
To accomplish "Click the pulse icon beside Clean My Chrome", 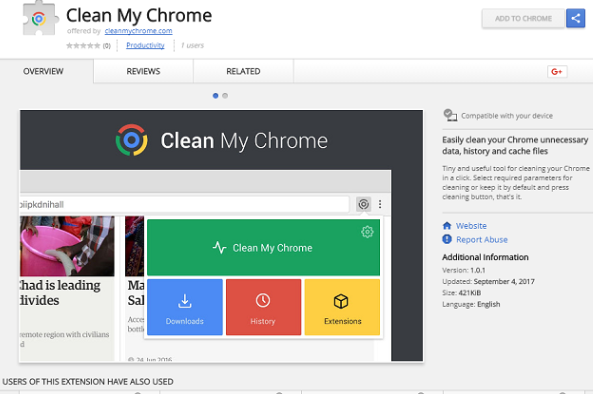I will (x=219, y=248).
